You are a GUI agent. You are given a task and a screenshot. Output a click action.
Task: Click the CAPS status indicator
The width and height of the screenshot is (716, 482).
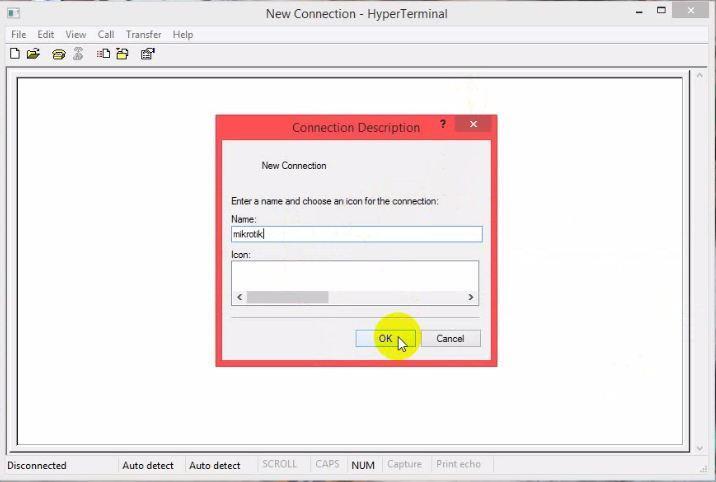(327, 464)
